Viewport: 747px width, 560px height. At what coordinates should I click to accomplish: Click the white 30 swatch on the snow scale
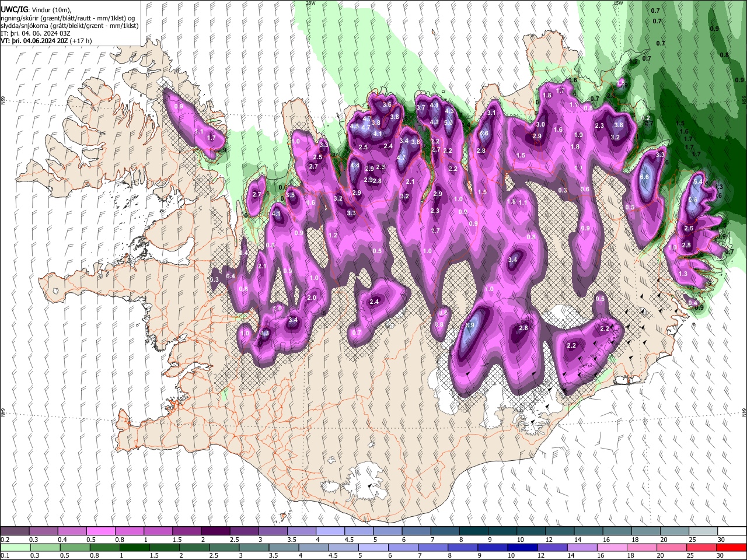(x=732, y=531)
